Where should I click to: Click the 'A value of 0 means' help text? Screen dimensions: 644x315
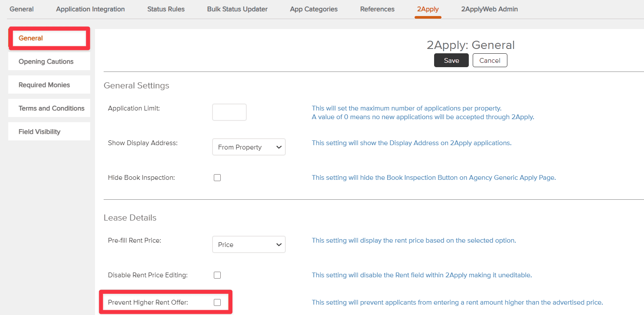click(x=423, y=117)
